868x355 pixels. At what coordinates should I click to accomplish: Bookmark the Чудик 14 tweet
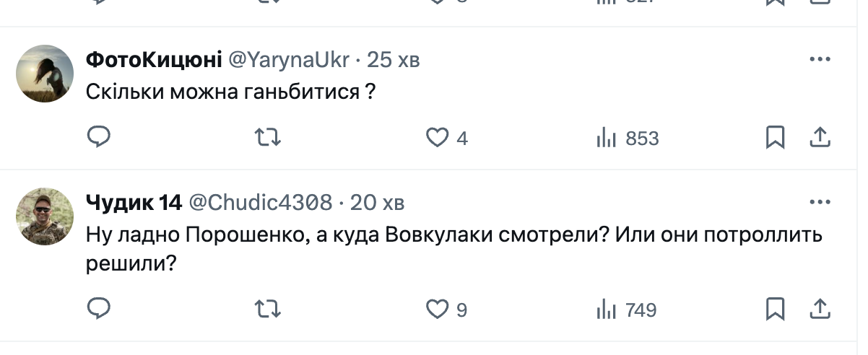775,309
